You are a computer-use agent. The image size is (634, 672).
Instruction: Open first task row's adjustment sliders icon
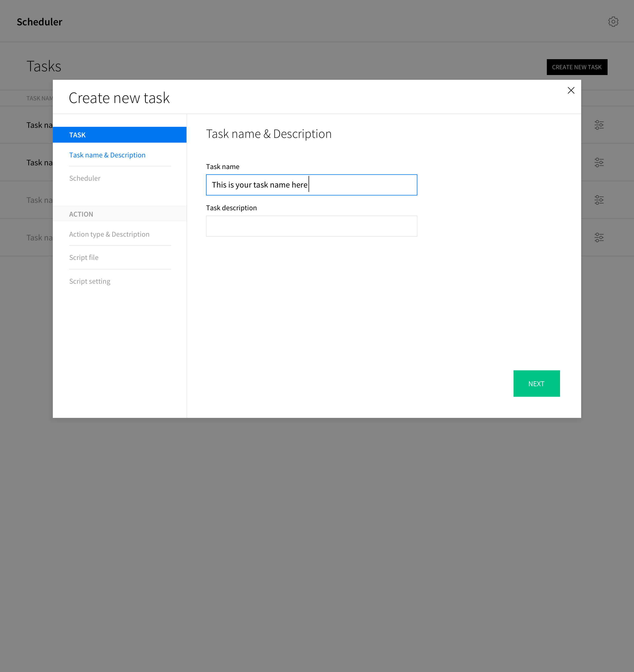tap(599, 125)
